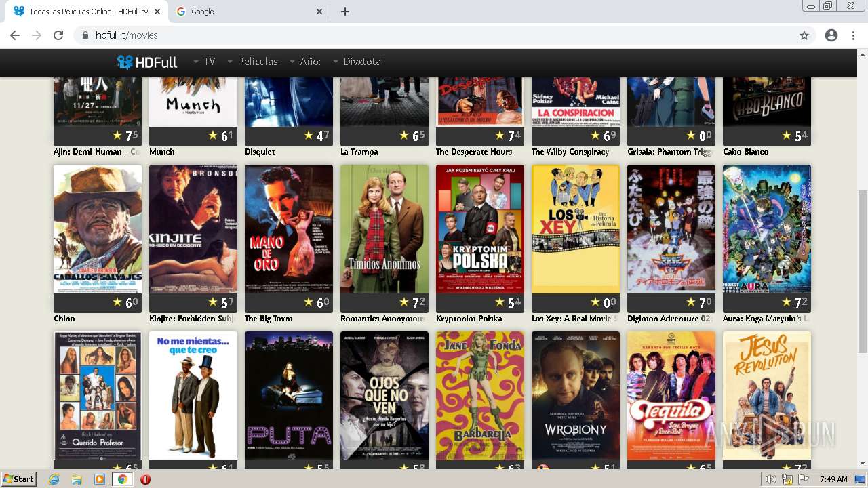This screenshot has width=868, height=488.
Task: Select the Los Xey yellow poster
Action: 576,229
